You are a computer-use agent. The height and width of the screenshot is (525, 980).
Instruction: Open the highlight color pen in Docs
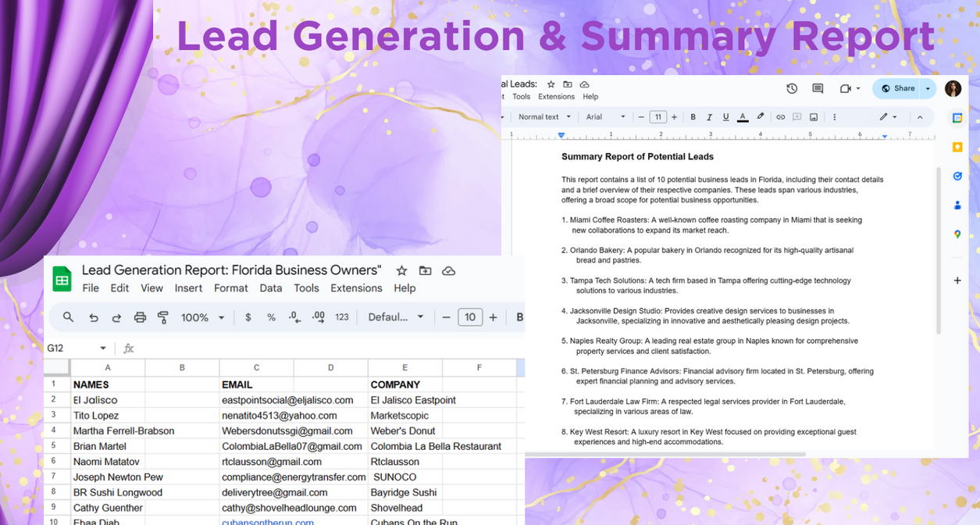click(x=760, y=117)
